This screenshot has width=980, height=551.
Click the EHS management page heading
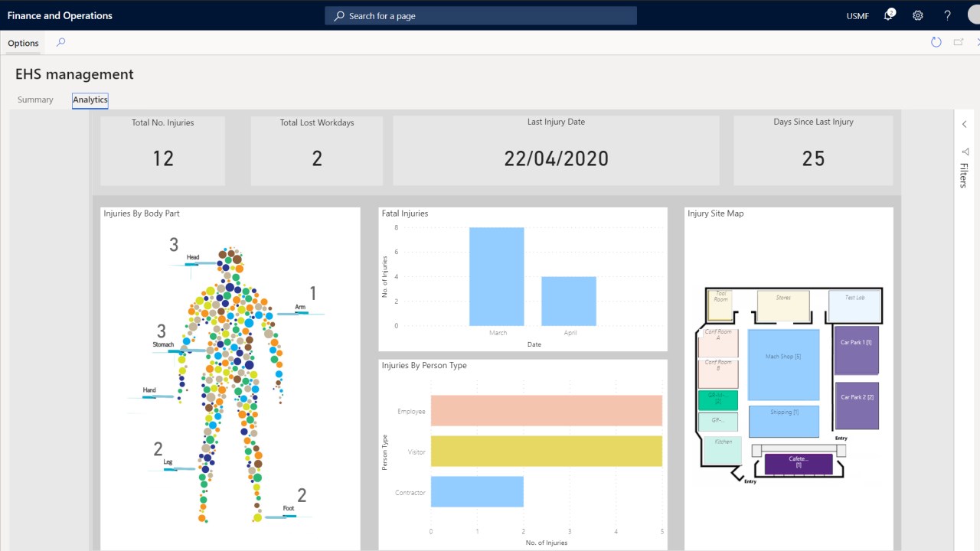click(x=74, y=74)
